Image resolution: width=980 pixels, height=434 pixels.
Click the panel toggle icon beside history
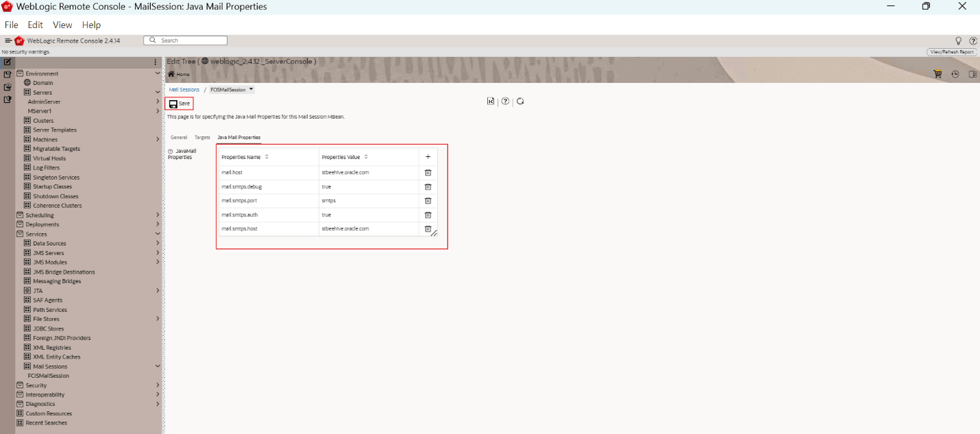point(972,74)
